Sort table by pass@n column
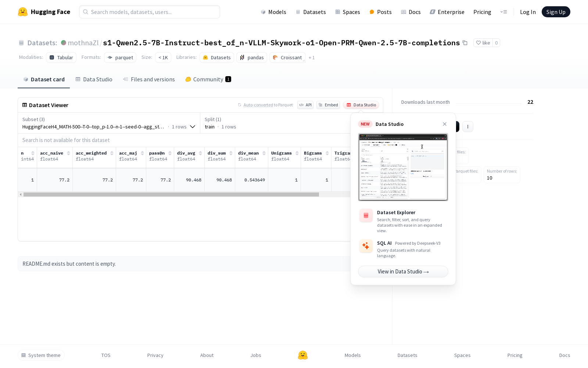 [x=170, y=153]
